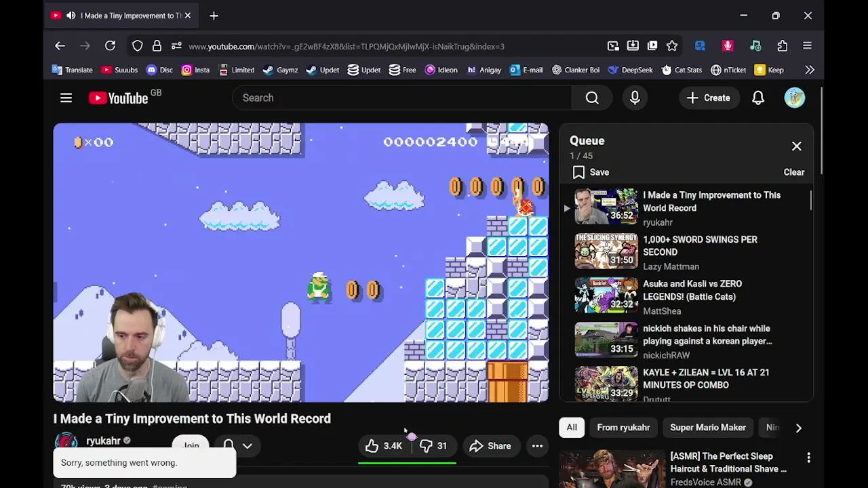Open the Suuubs bookmark
The width and height of the screenshot is (868, 488).
point(119,70)
